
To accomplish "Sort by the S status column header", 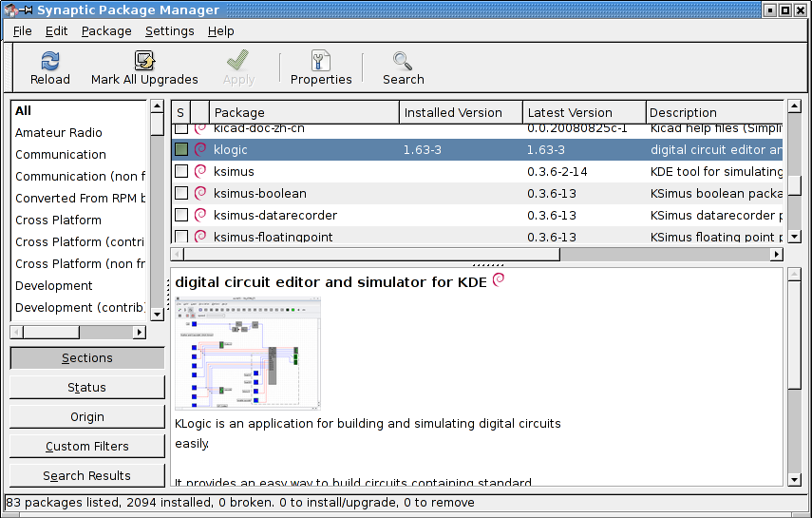I will 180,112.
